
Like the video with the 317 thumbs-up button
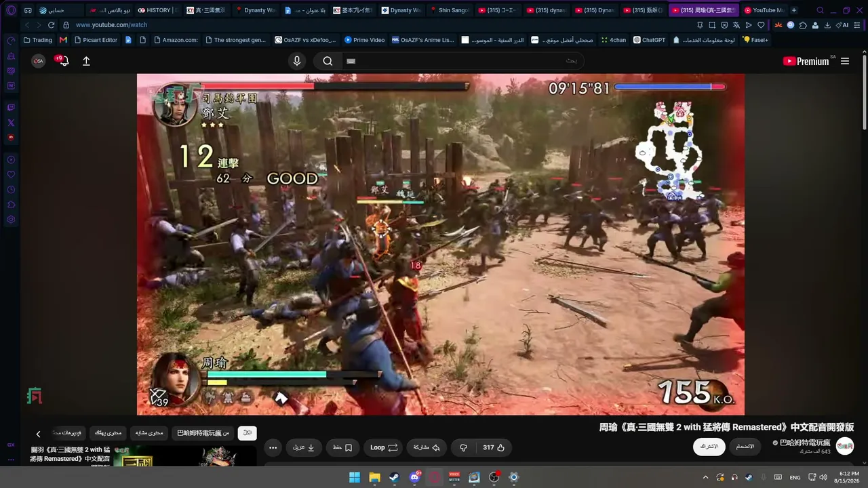coord(494,447)
